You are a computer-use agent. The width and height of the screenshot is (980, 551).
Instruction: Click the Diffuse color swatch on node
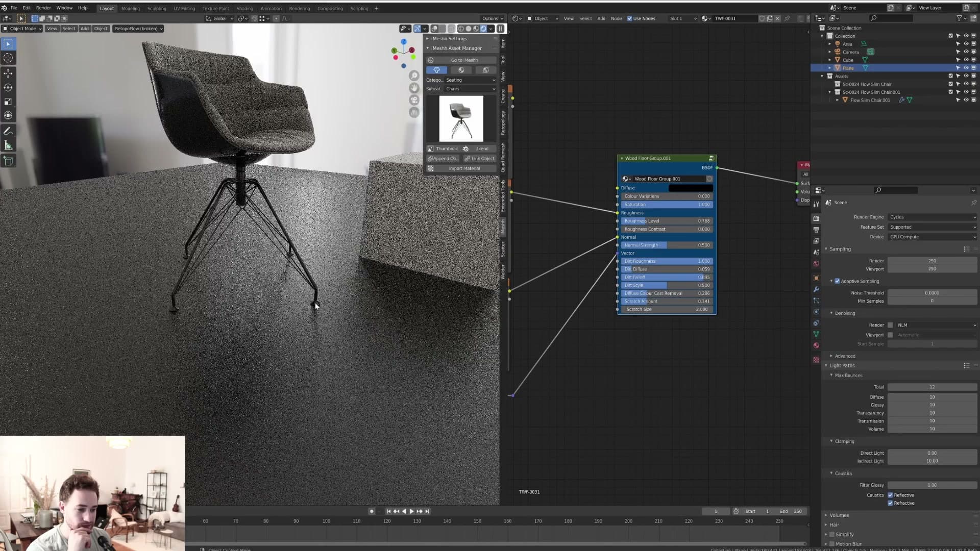point(691,188)
